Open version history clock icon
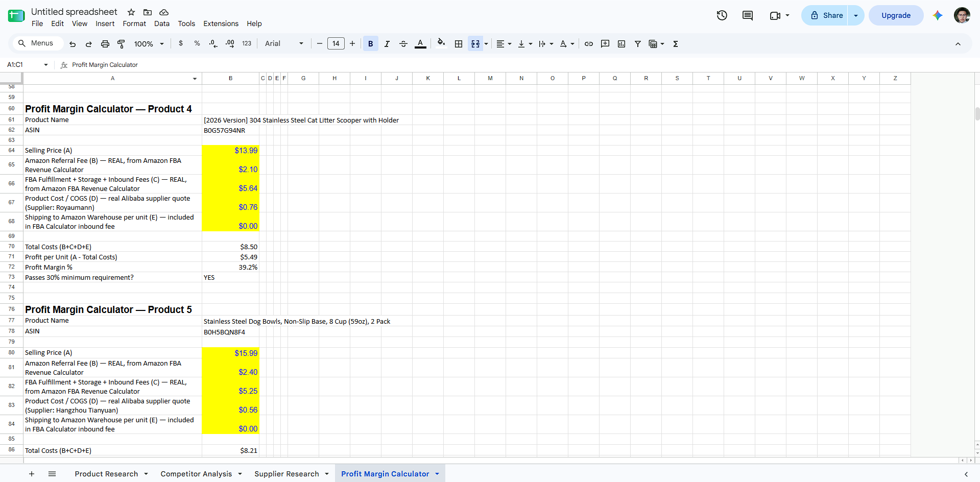This screenshot has height=482, width=980. click(x=722, y=15)
